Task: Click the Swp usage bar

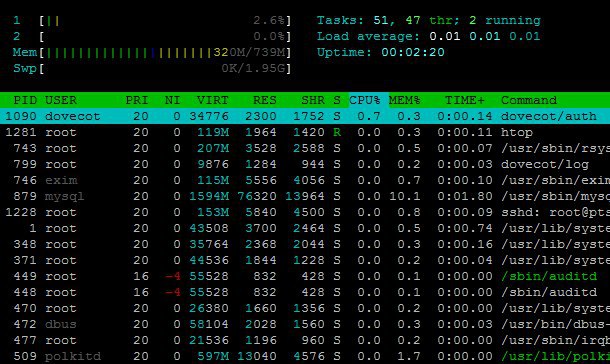Action: [x=152, y=68]
